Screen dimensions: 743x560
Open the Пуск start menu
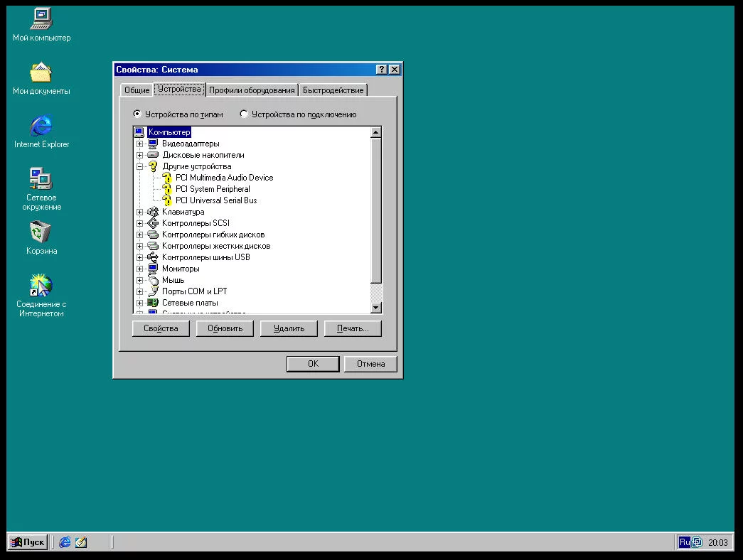click(28, 542)
